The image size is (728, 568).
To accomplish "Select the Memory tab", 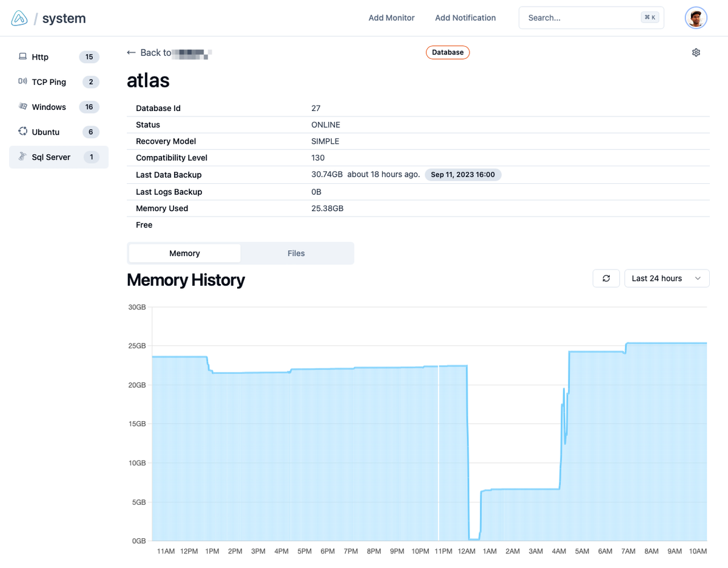I will pos(184,253).
